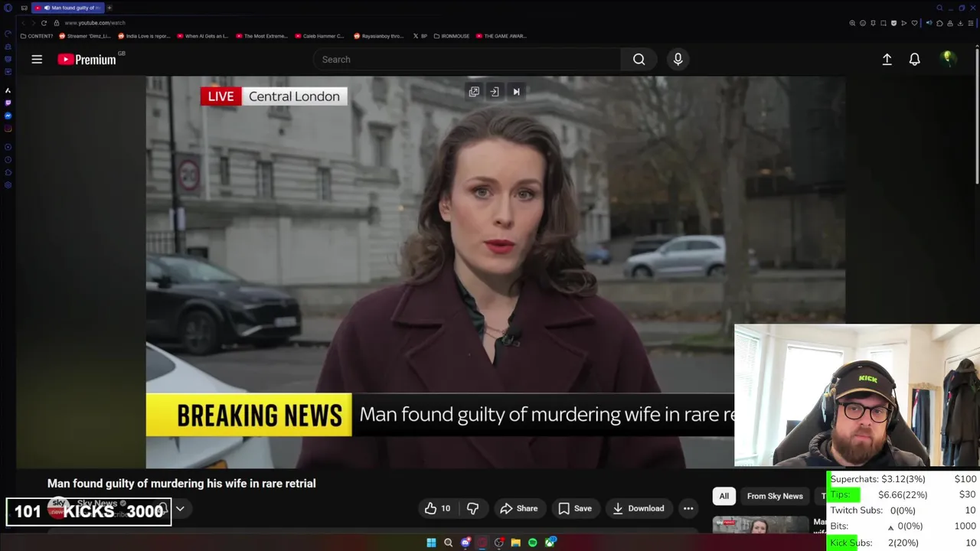Open Xbox app from the taskbar

point(550,543)
